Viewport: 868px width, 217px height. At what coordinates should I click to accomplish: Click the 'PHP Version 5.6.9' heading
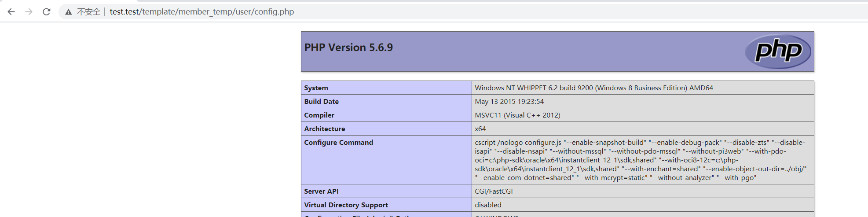348,48
